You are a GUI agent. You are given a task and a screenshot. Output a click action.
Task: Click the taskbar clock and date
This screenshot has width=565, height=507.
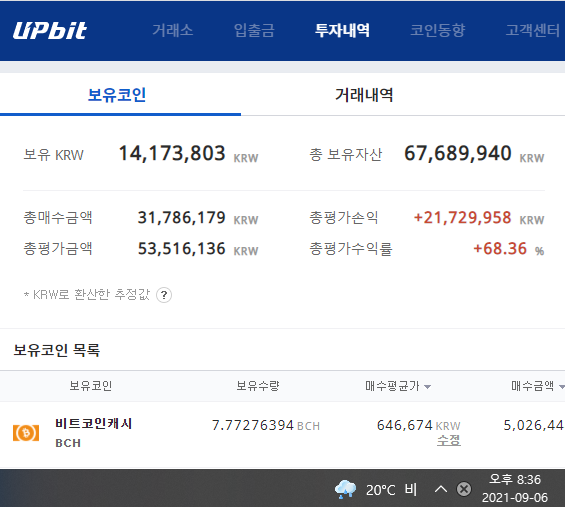coord(515,489)
